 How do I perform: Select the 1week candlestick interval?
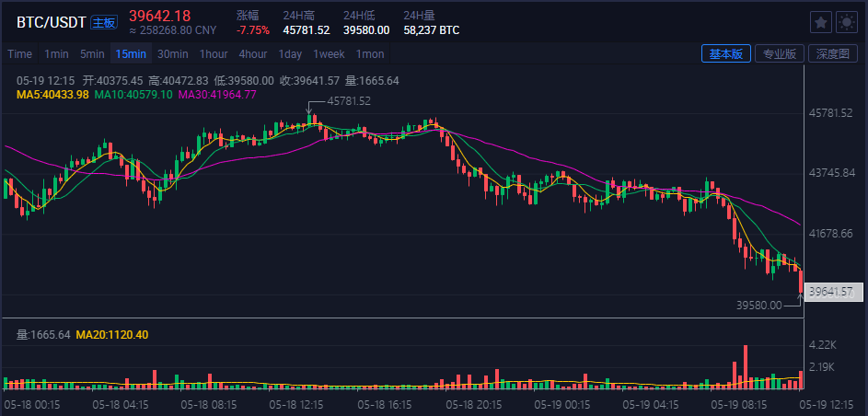coord(329,53)
